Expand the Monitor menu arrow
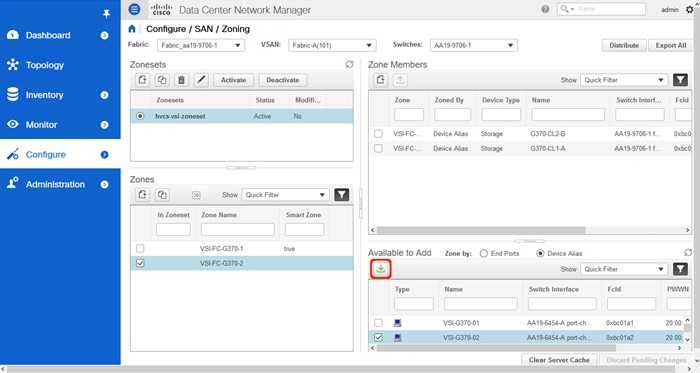 104,125
